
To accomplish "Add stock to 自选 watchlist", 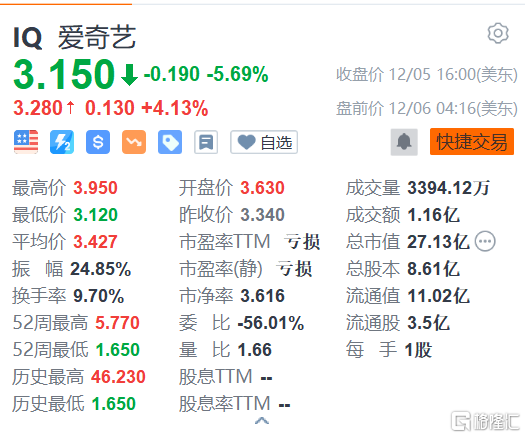I will coord(264,142).
